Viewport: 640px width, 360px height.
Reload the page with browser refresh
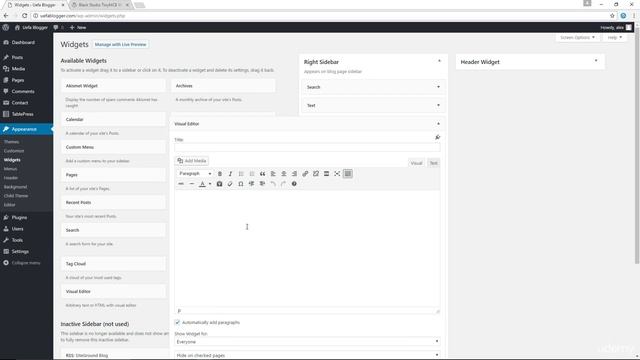24,16
